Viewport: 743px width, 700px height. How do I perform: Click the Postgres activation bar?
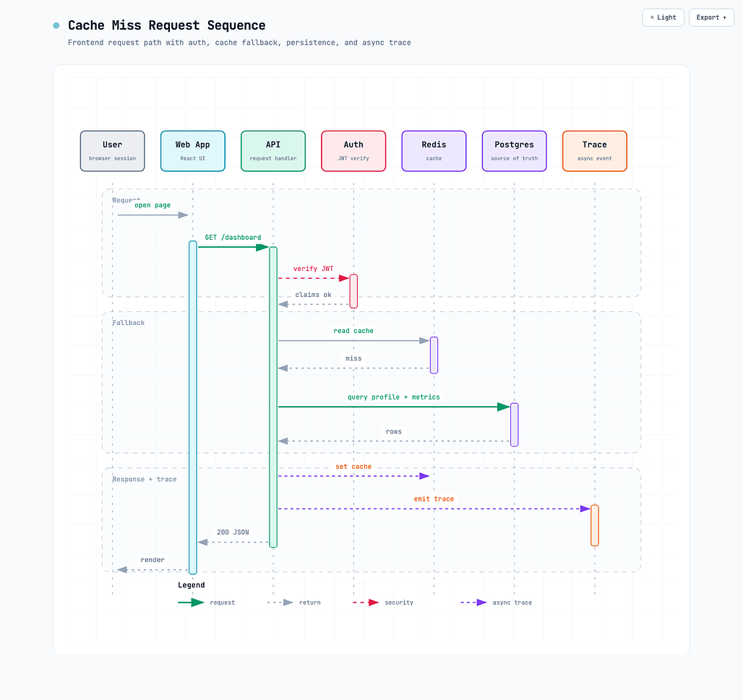[x=515, y=425]
